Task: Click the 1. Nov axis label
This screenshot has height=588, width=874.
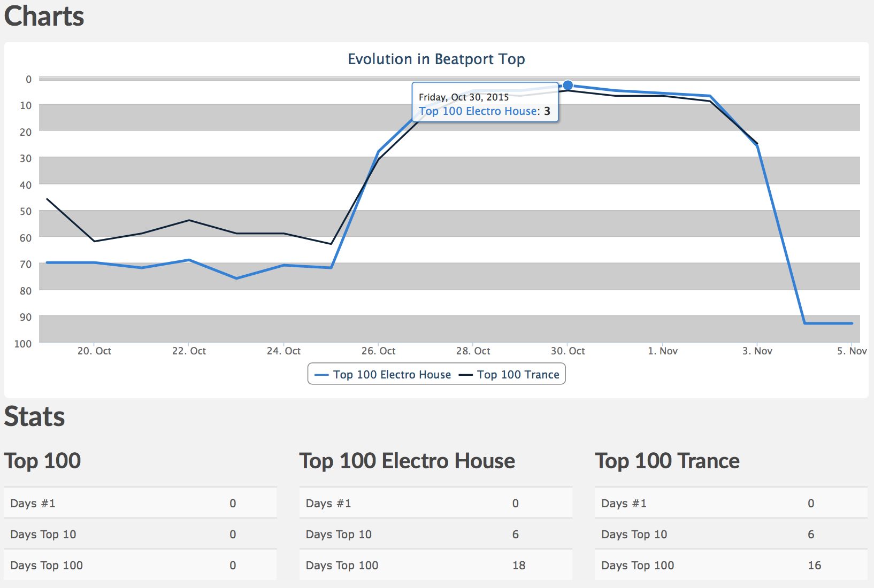Action: (663, 351)
